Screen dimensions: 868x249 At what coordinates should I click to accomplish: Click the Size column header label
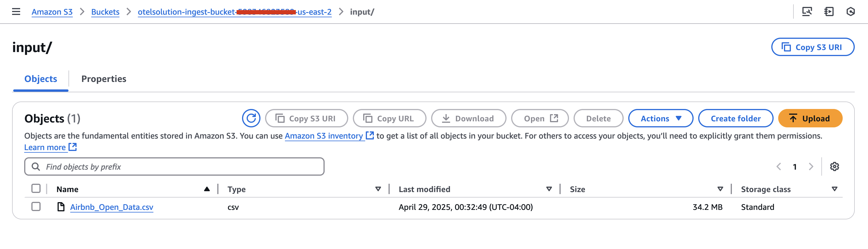coord(577,189)
